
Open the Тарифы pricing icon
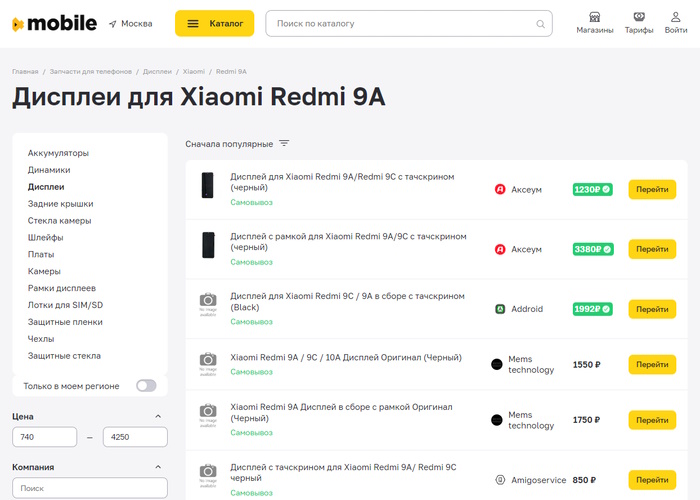click(639, 17)
